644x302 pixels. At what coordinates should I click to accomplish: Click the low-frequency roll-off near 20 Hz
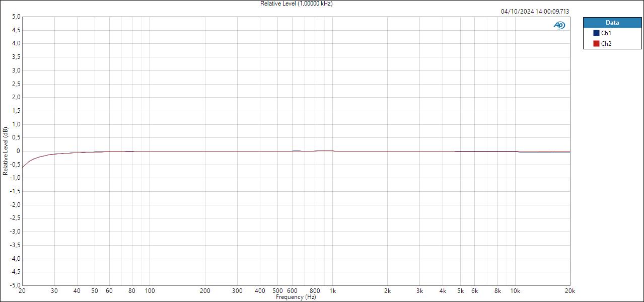tap(25, 164)
